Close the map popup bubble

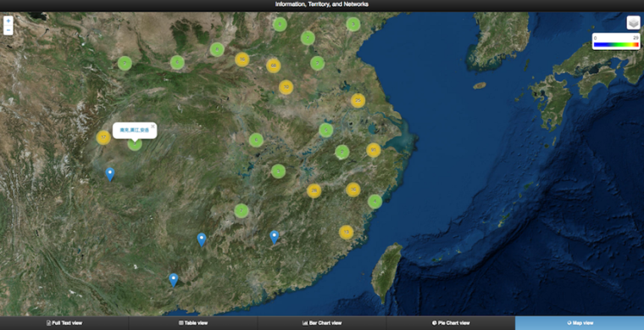point(153,126)
